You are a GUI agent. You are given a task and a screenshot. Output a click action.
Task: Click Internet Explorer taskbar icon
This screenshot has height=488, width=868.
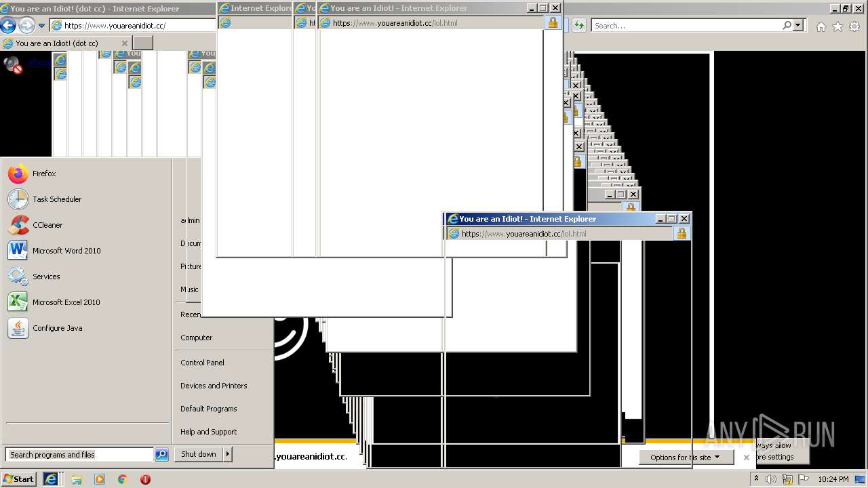click(x=51, y=479)
